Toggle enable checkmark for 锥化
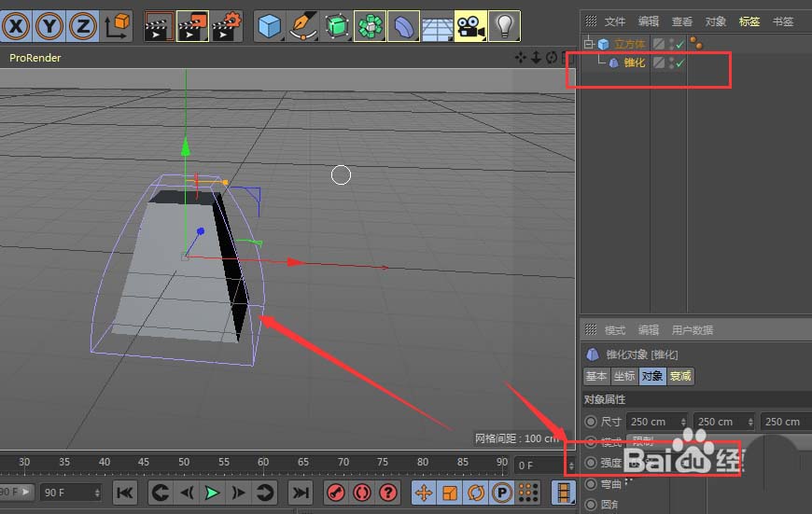Screen dimensions: 812x514 [x=680, y=63]
